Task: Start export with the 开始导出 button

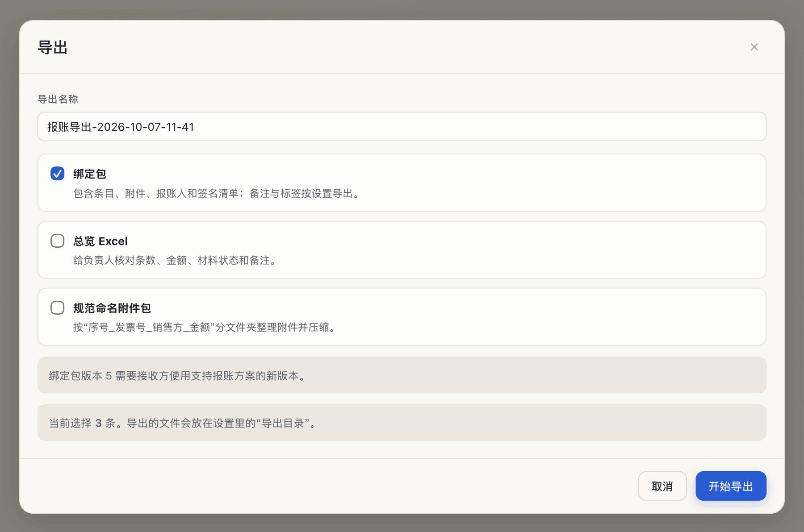Action: (731, 486)
